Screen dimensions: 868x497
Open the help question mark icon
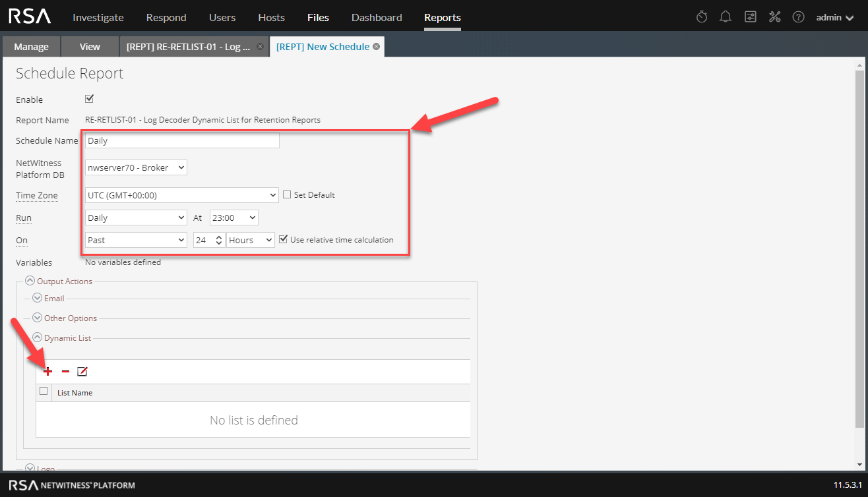(798, 17)
